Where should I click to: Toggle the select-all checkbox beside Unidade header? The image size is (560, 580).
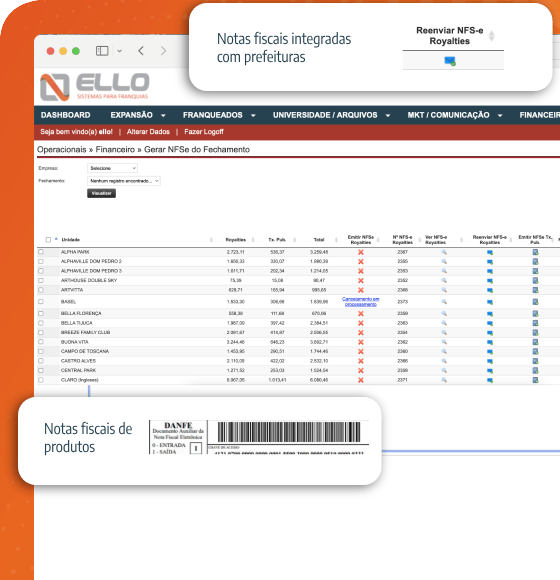point(48,240)
